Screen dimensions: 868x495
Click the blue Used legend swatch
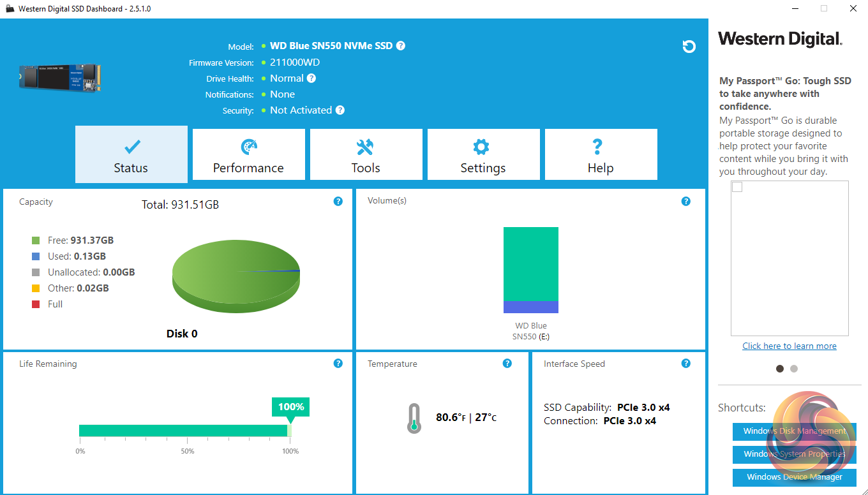(x=36, y=256)
